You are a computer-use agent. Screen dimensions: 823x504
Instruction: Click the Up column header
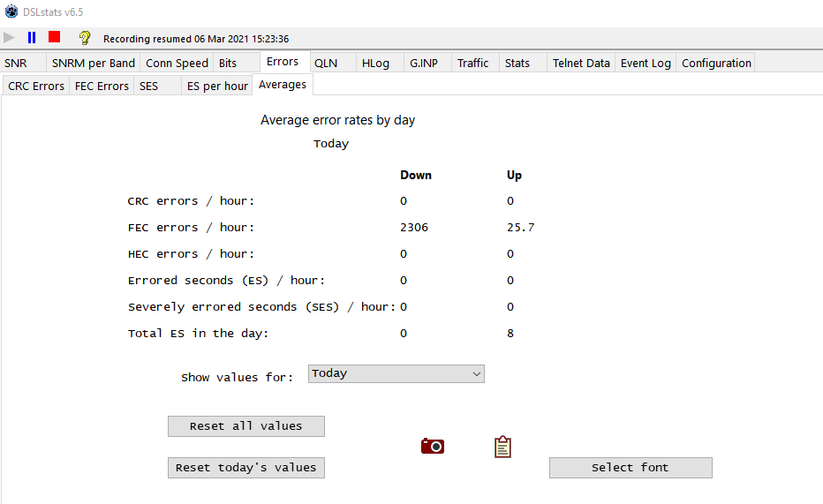coord(514,175)
